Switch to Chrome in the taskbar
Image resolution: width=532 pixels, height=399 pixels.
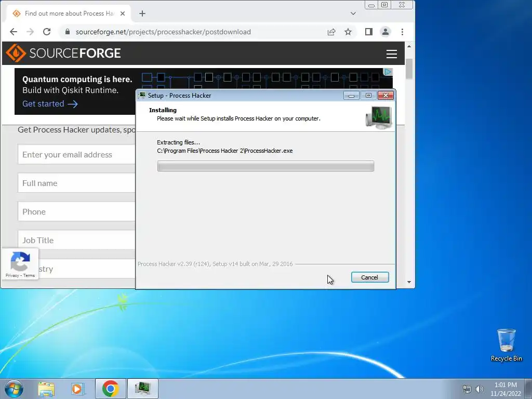(x=110, y=389)
